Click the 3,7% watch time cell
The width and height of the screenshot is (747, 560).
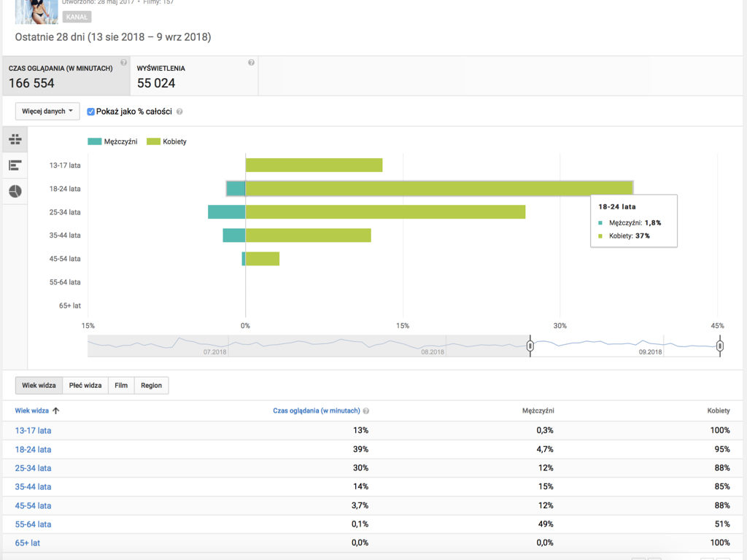(360, 506)
